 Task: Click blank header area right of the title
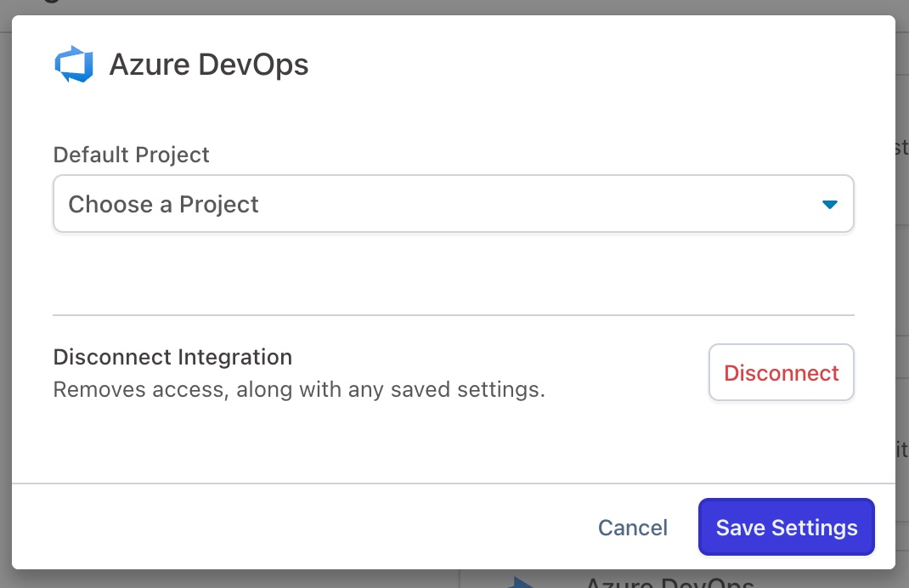coord(595,65)
